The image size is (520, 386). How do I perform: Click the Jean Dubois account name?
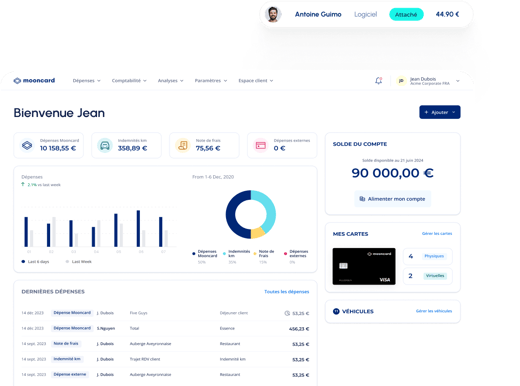click(x=423, y=79)
